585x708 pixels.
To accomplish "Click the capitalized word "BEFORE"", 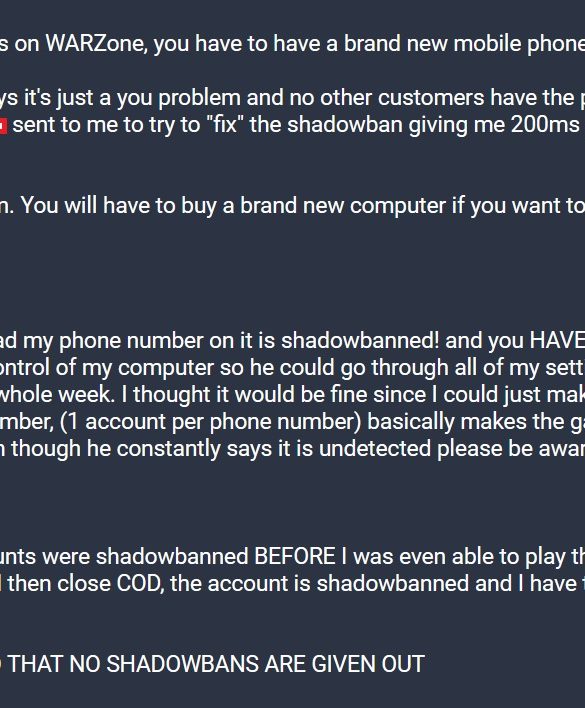I will pos(295,557).
